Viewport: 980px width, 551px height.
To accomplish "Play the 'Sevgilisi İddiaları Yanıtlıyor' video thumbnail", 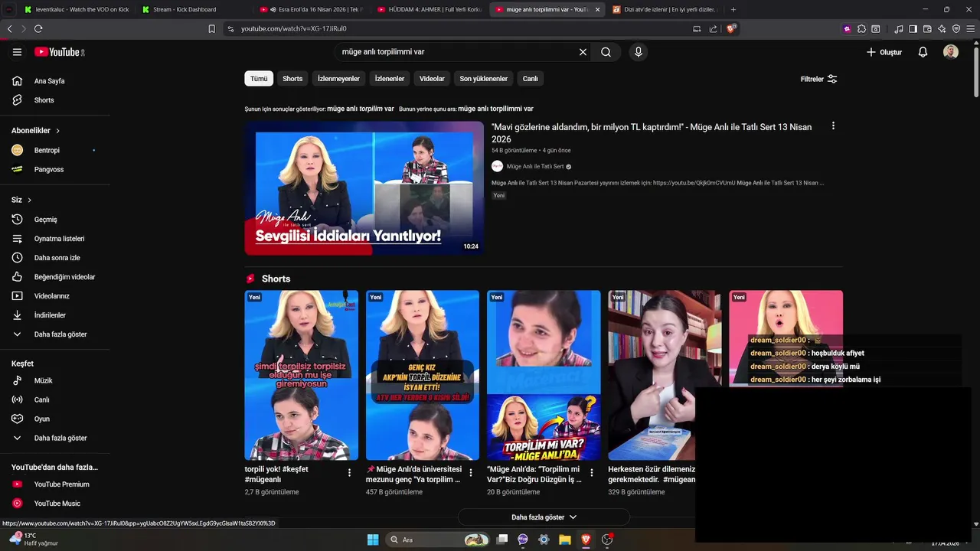I will tap(364, 188).
